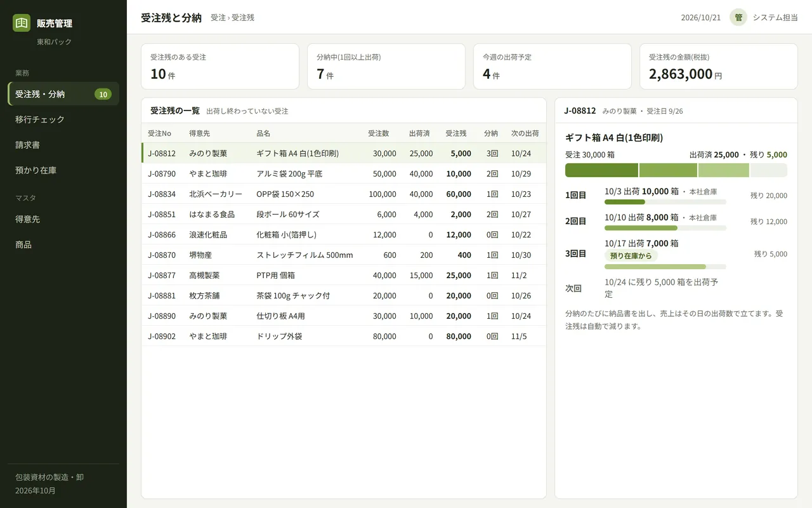Select order row J-08870
The image size is (812, 508).
(343, 255)
